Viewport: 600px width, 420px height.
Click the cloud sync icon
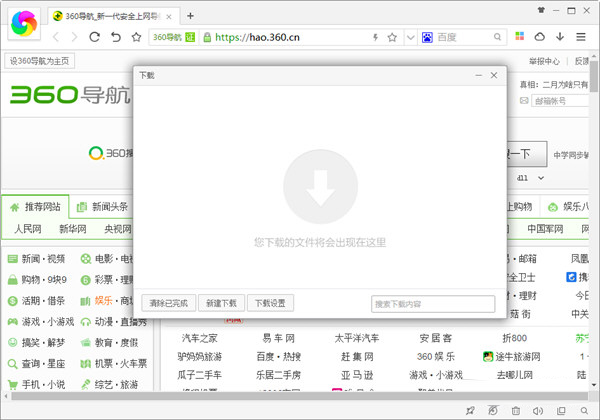click(540, 37)
